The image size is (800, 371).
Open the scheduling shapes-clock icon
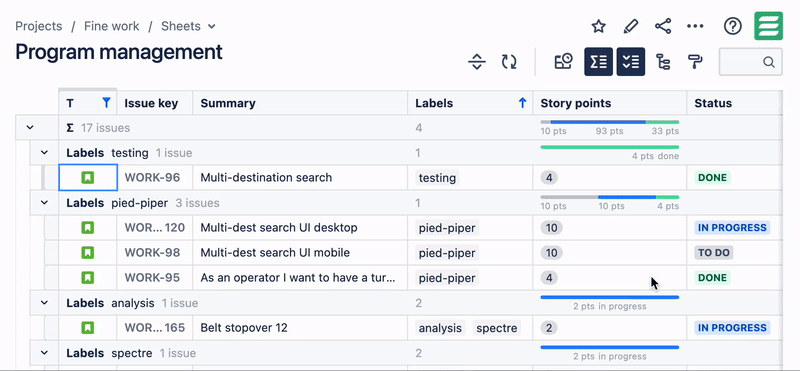[x=564, y=62]
